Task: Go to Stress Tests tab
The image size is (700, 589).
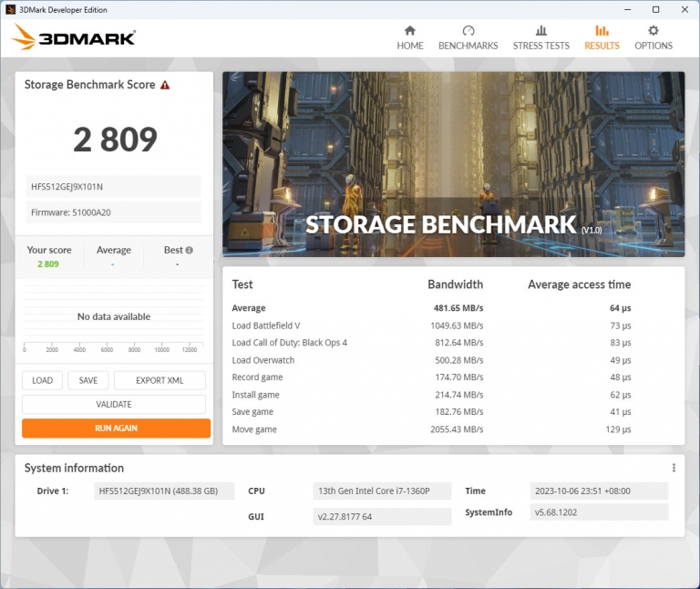Action: (540, 38)
